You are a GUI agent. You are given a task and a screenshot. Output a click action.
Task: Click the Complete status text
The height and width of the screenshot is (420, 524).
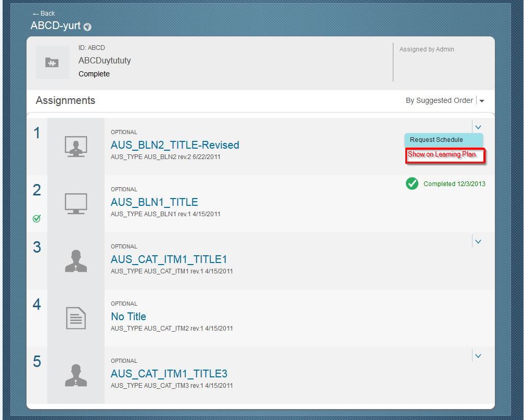click(94, 74)
